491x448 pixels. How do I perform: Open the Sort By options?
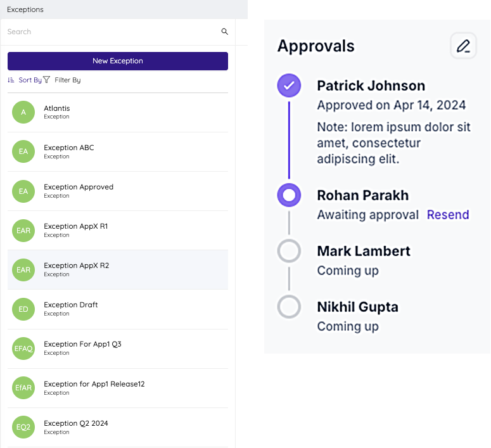click(30, 80)
